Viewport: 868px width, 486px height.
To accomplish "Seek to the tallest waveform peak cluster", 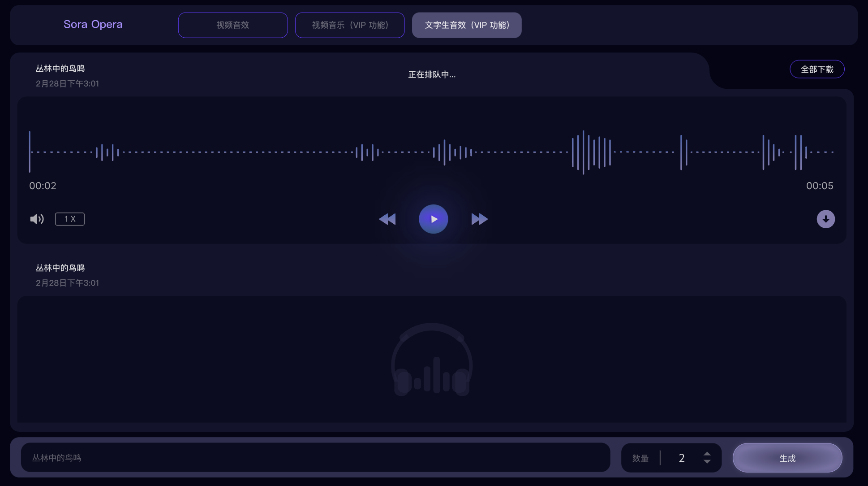I will point(583,152).
